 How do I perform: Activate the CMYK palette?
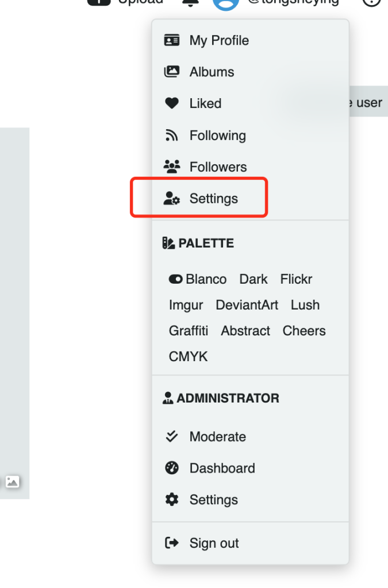pos(188,357)
